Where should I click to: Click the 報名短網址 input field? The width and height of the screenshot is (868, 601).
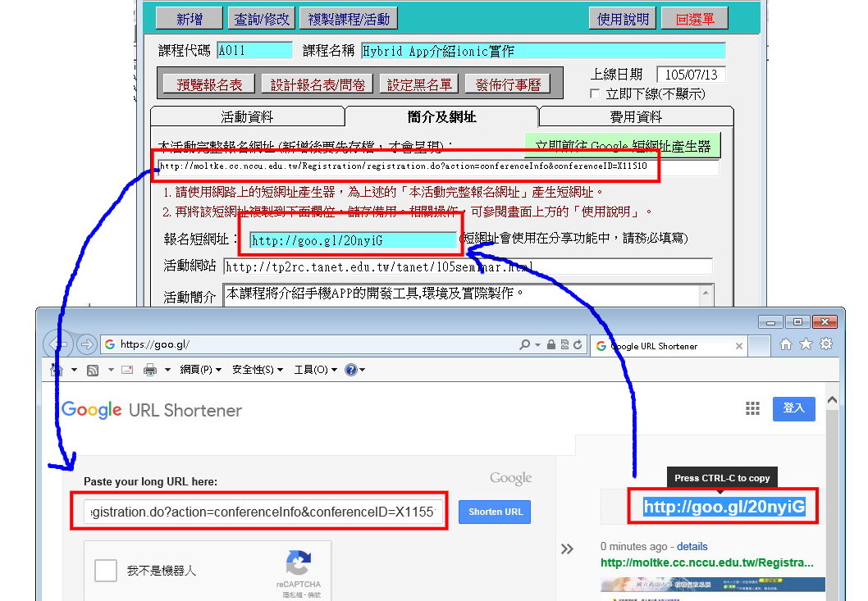pyautogui.click(x=353, y=240)
